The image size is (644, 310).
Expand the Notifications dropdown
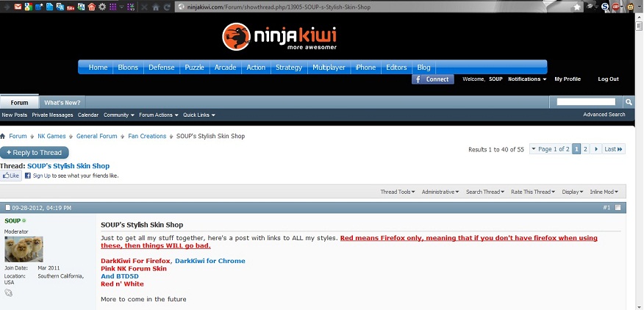click(527, 79)
